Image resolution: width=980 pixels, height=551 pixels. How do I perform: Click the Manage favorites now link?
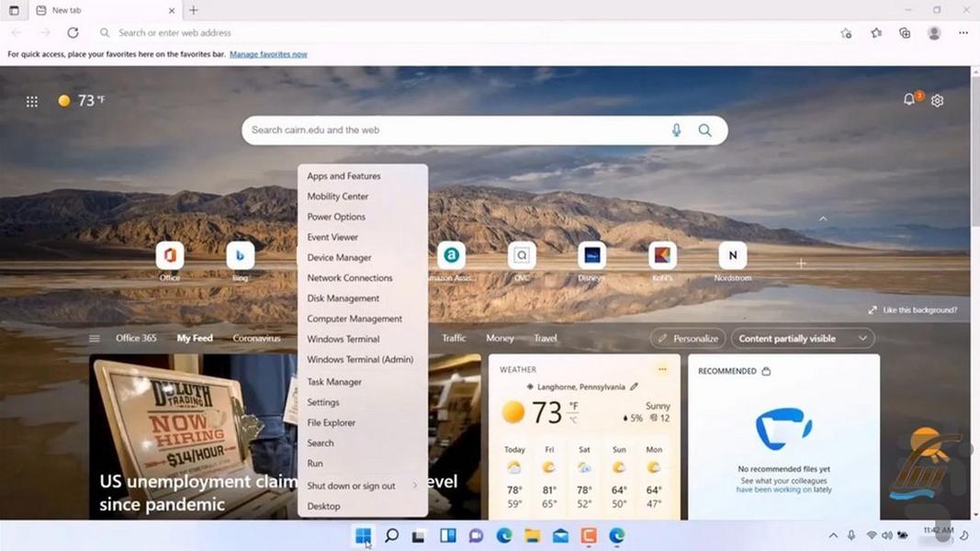point(268,54)
